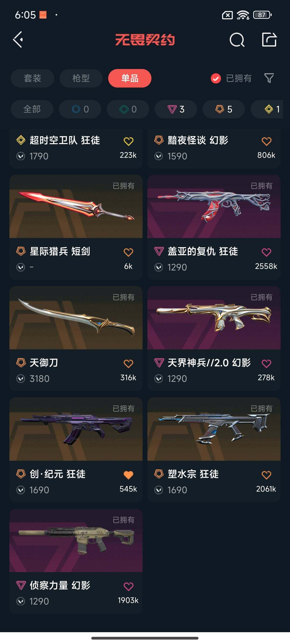Screen dimensions: 290x644
Task: Filter by orange tier chip showing 5
Action: tap(224, 109)
